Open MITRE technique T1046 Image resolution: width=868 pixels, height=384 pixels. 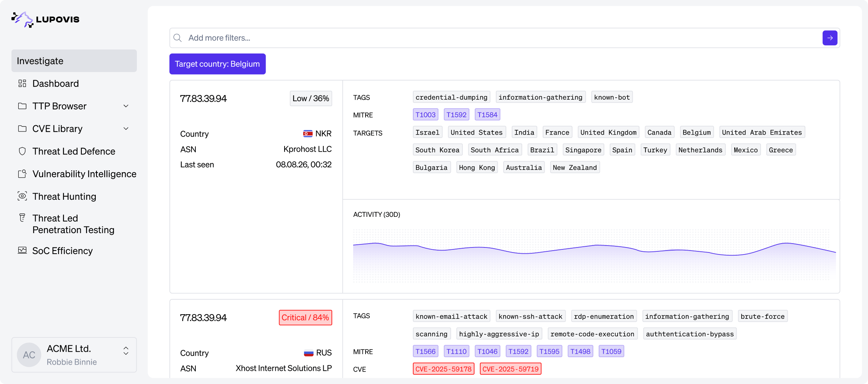tap(487, 351)
